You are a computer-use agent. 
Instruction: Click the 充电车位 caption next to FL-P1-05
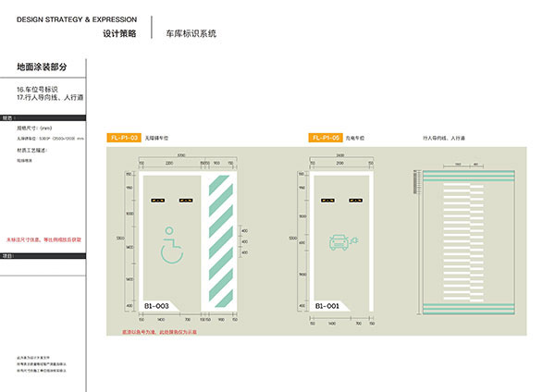click(x=355, y=138)
